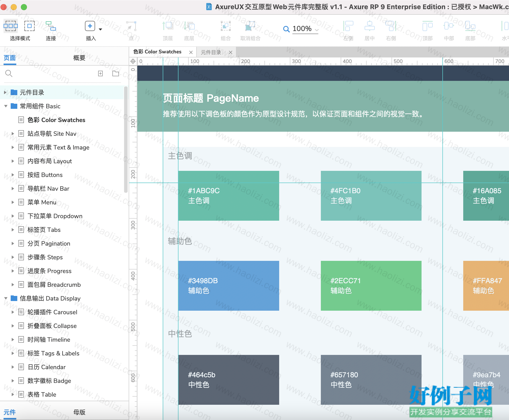Click the 点 point tool

coord(131,26)
